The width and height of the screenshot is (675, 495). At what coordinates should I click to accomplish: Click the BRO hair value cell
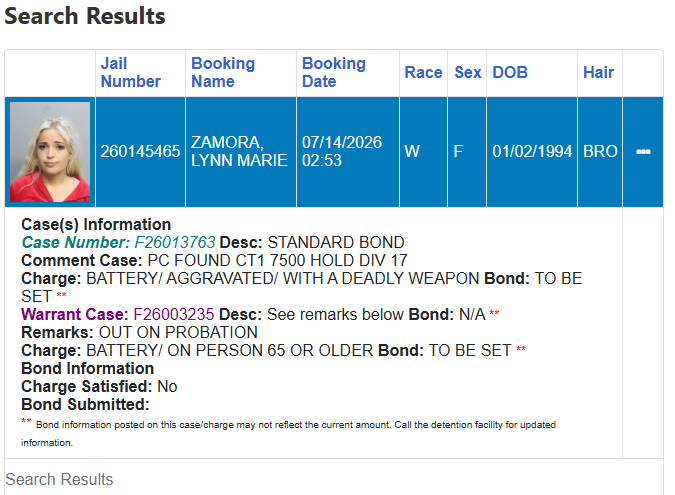[600, 152]
